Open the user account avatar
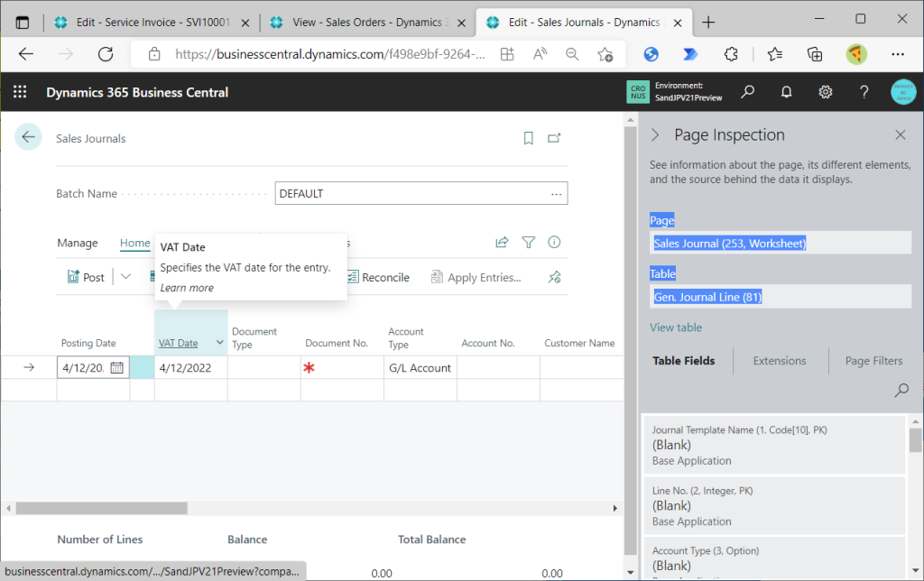924x581 pixels. [x=903, y=92]
